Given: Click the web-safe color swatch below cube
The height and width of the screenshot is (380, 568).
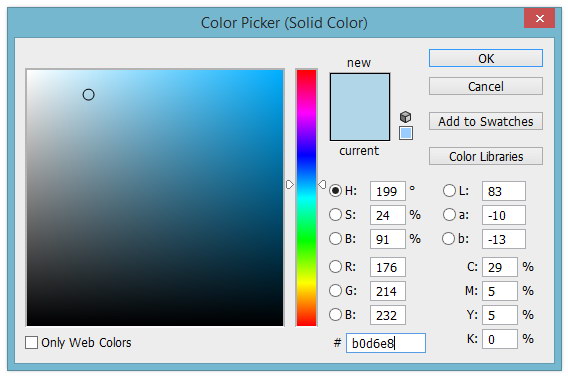Looking at the screenshot, I should [x=406, y=133].
